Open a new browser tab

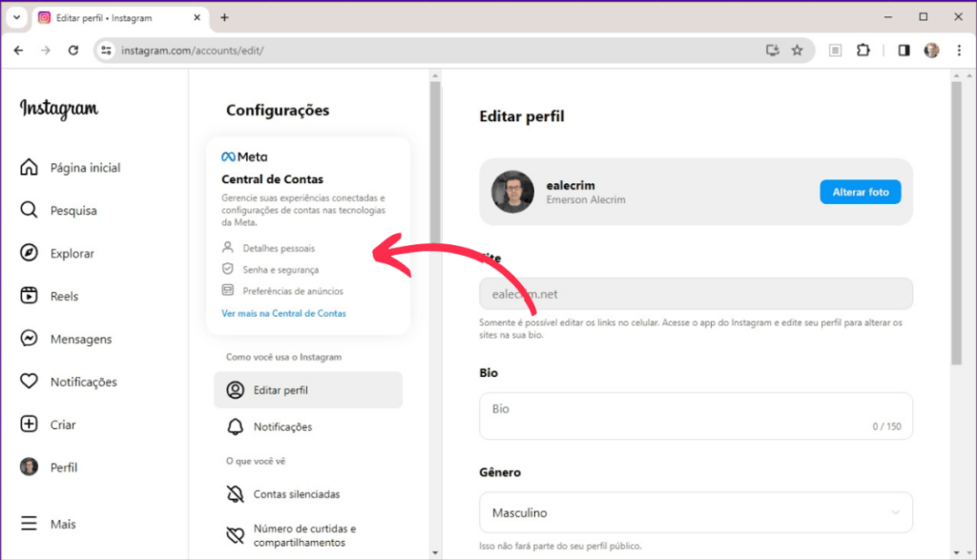coord(224,17)
